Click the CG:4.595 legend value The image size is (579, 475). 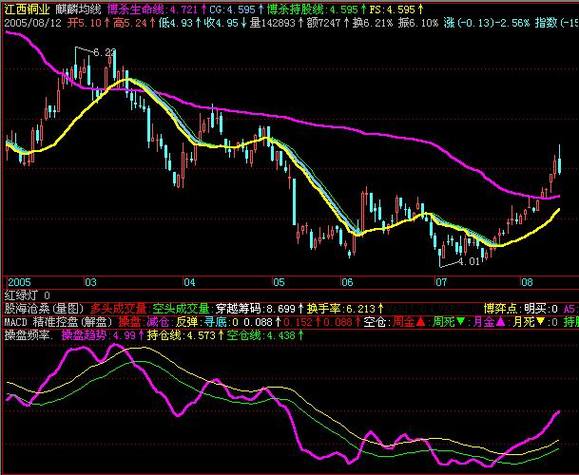[x=237, y=9]
